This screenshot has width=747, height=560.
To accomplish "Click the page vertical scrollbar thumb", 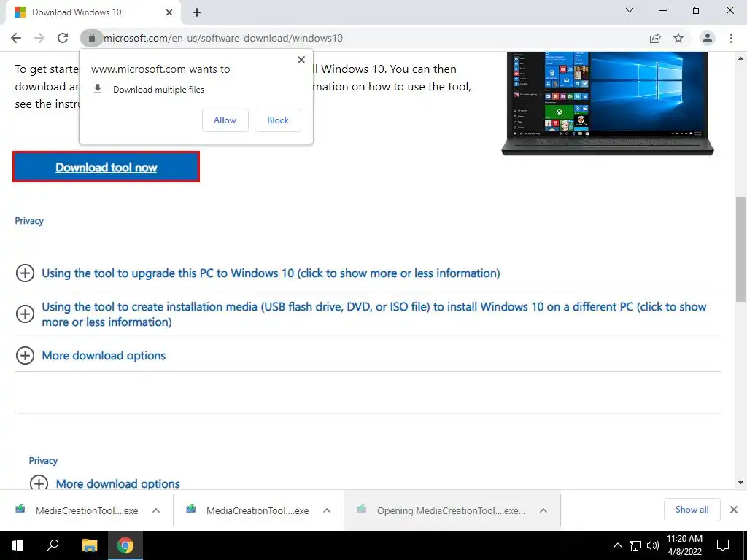I will tap(740, 249).
